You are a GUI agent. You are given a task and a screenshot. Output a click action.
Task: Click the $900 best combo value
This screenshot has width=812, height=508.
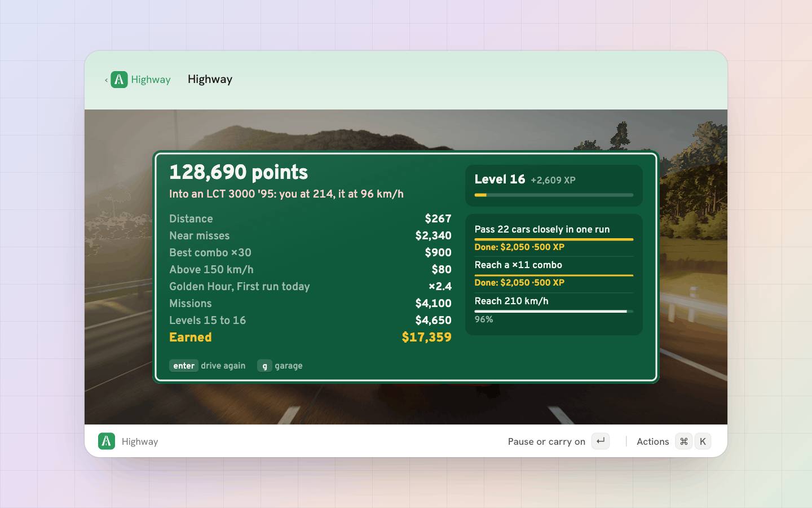point(438,253)
